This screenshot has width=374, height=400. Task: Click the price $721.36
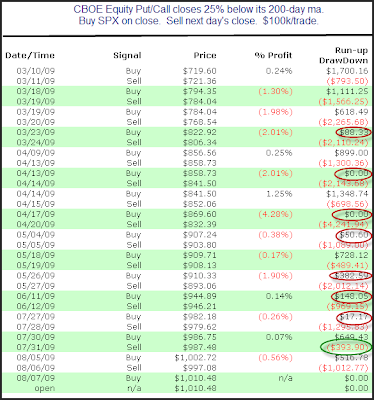click(200, 81)
